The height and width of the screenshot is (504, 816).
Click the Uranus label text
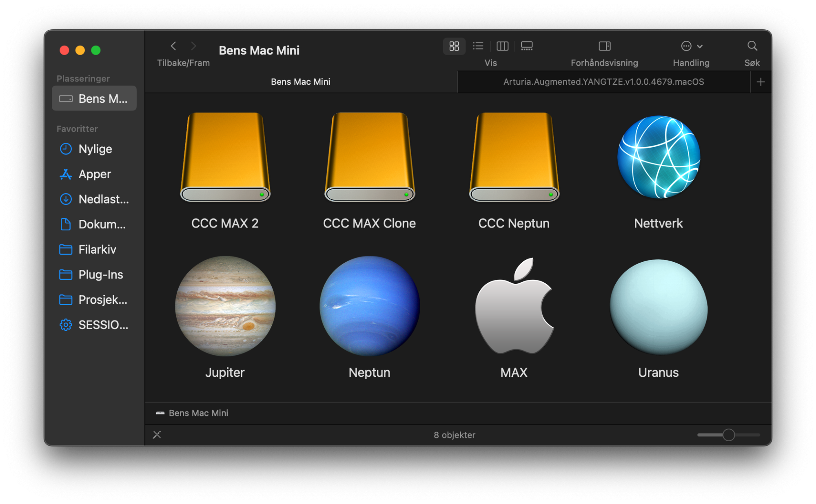coord(659,372)
